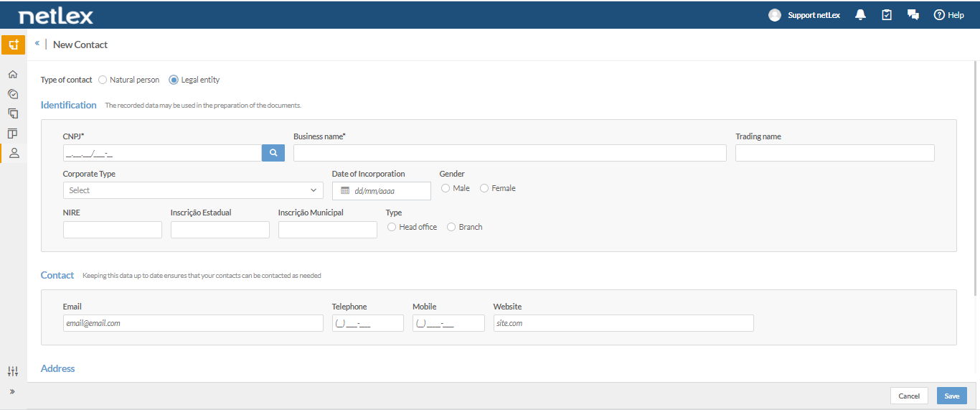The height and width of the screenshot is (410, 980).
Task: Open the Contacts person sidebar icon
Action: click(x=13, y=153)
